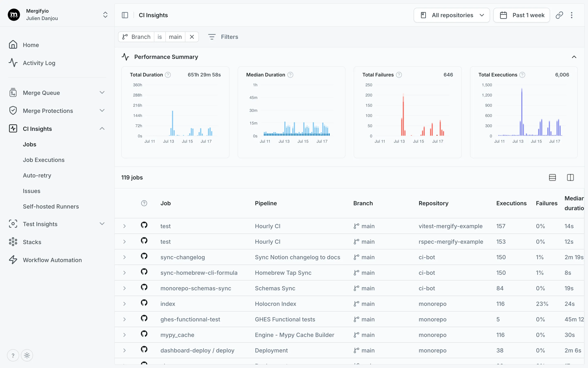Expand the dashboard-deploy / deploy row
This screenshot has width=588, height=368.
[124, 350]
